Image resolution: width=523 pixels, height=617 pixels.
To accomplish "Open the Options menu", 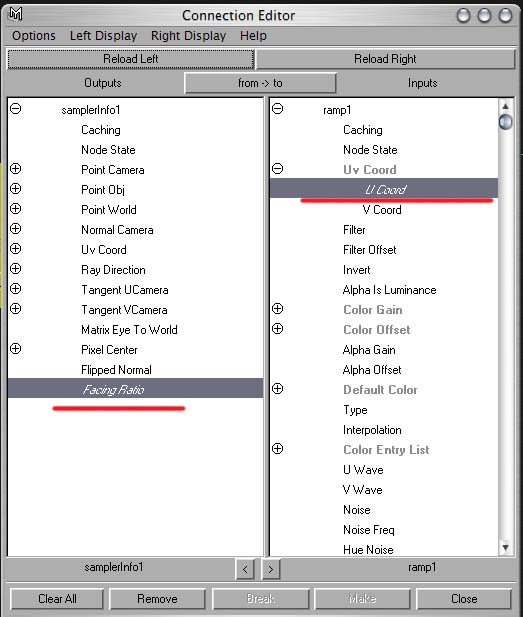I will coord(34,36).
